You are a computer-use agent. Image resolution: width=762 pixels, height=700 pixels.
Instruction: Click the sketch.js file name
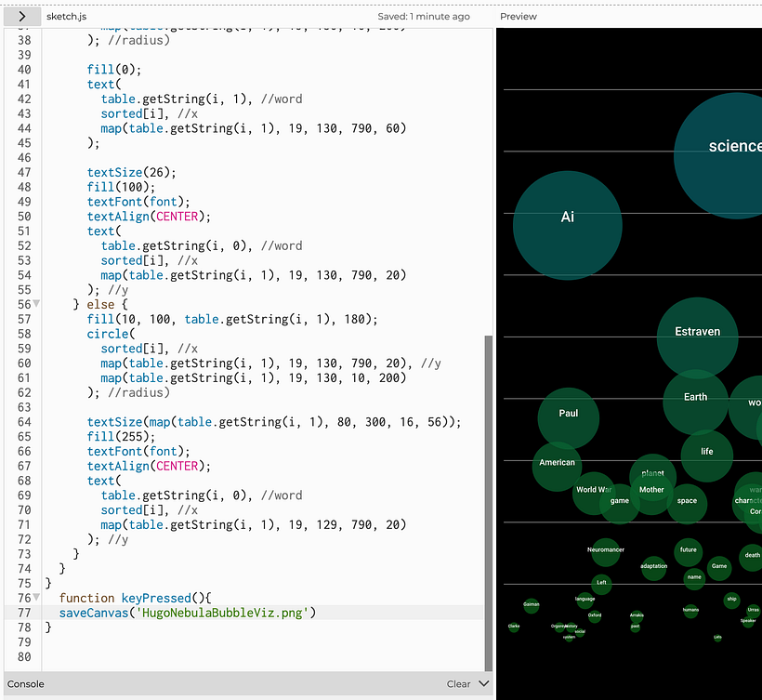[x=67, y=17]
